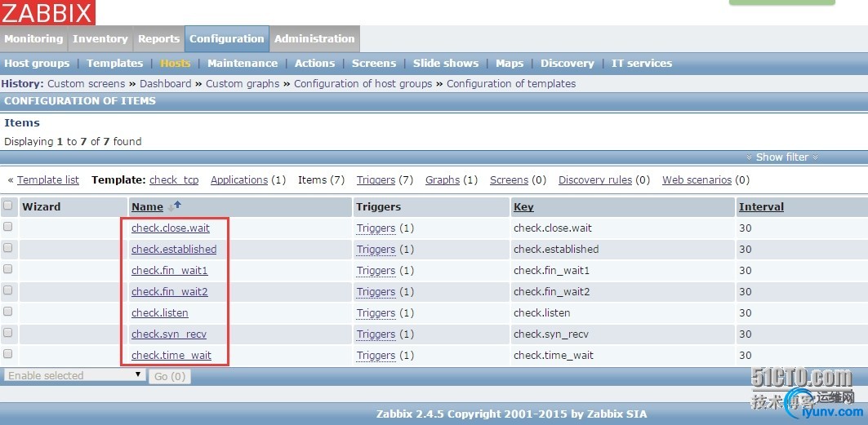The height and width of the screenshot is (425, 868).
Task: Check the box for check.fin_wait1 row
Action: tap(7, 269)
